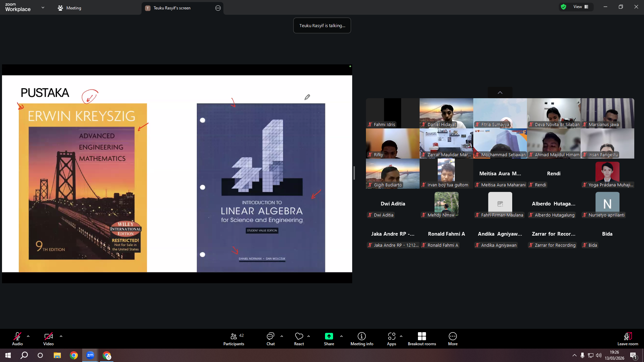
Task: Select Rifky video tile
Action: click(393, 143)
